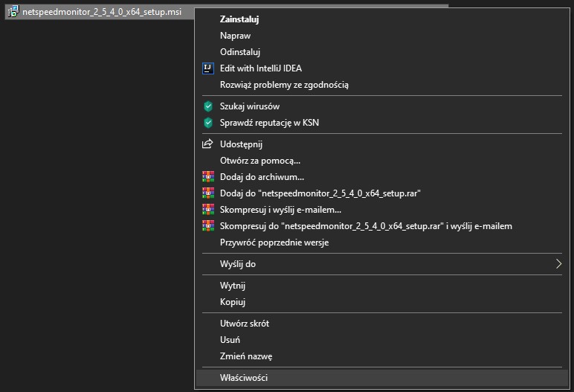Choose Zmień nazwę menu entry

(382, 356)
